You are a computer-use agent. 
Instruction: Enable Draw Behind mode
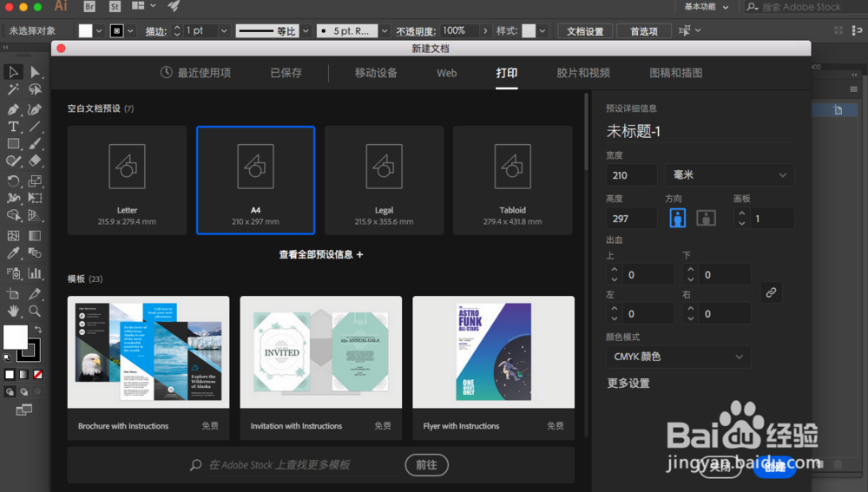coord(23,392)
